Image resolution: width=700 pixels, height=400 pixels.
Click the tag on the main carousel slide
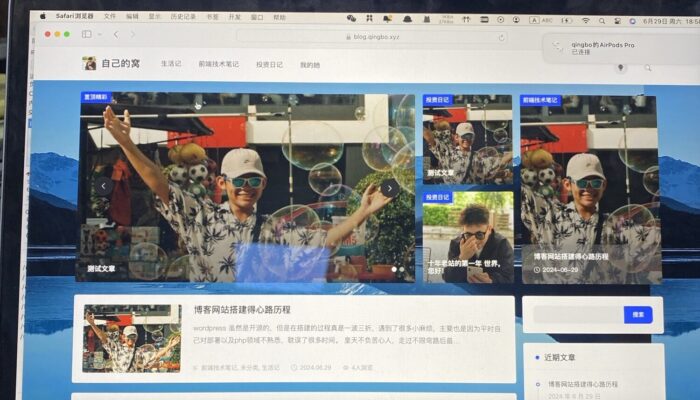pos(96,97)
